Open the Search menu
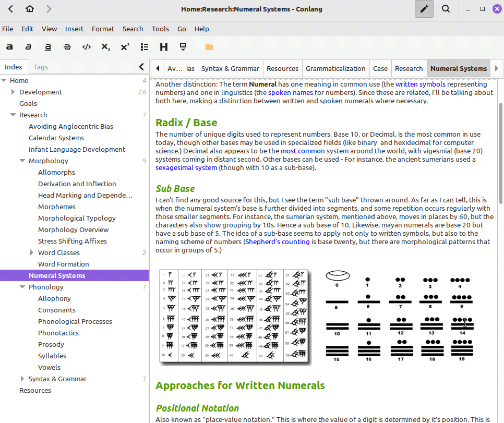This screenshot has height=423, width=504. (133, 29)
